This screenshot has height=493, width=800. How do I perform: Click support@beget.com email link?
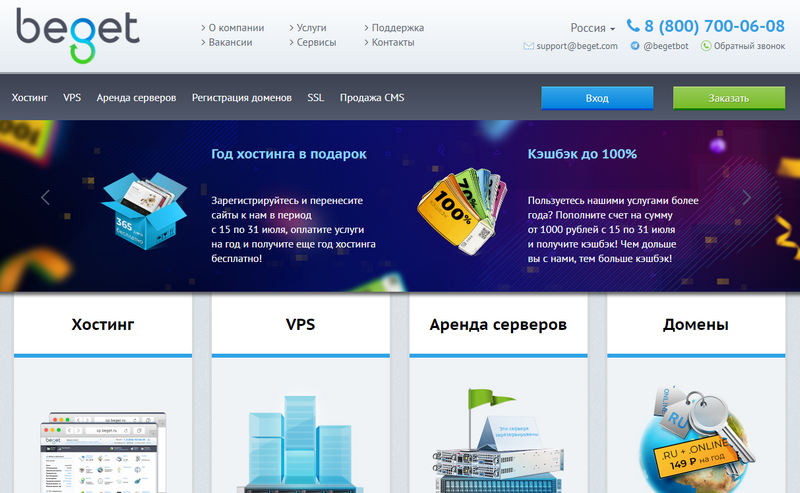coord(577,46)
